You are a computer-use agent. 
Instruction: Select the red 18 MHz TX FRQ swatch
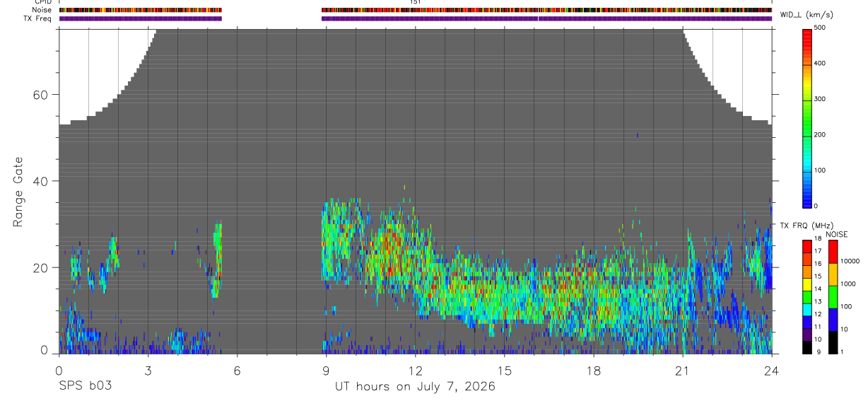click(808, 246)
